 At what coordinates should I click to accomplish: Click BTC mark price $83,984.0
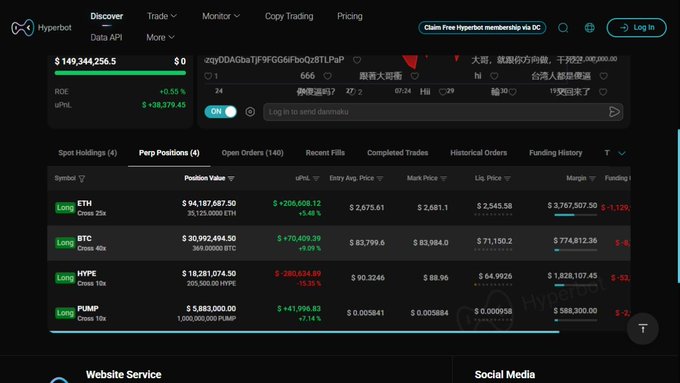coord(431,242)
